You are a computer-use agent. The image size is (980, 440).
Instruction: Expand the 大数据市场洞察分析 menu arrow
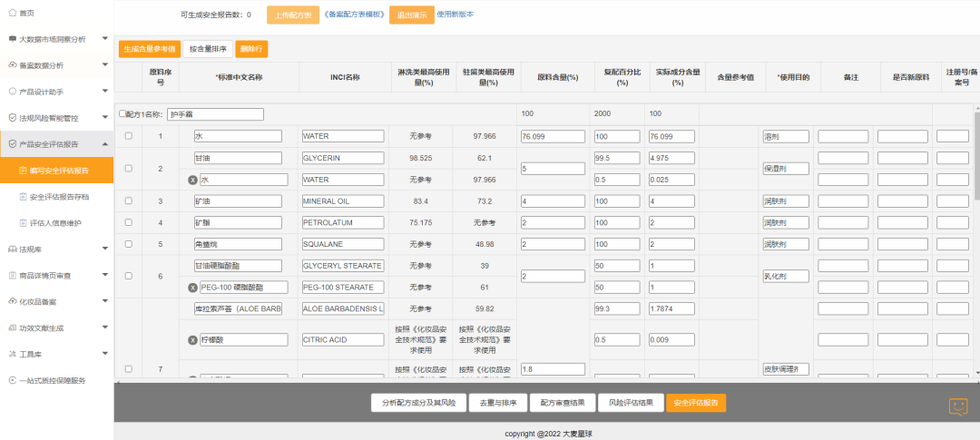tap(105, 39)
